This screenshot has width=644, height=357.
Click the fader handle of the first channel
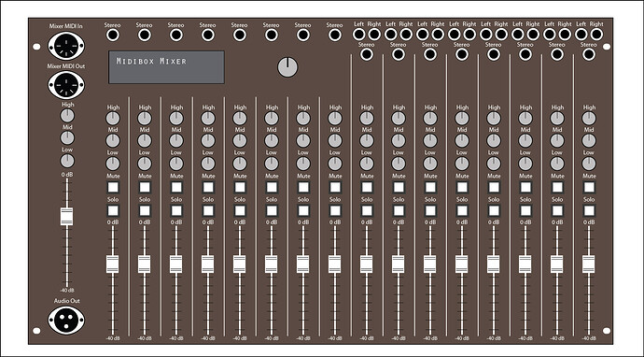(x=113, y=264)
